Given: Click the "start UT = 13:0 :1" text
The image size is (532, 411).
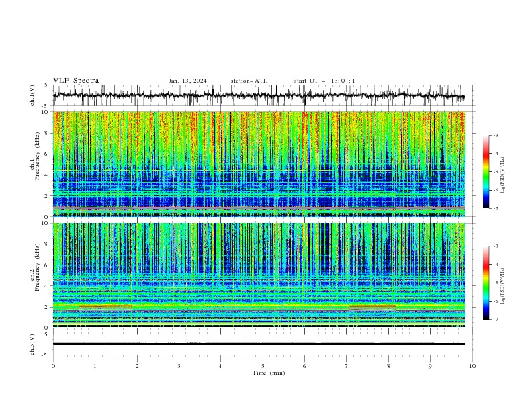Looking at the screenshot, I should coord(324,81).
